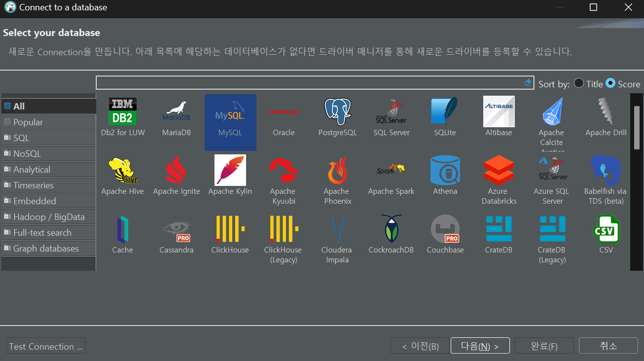Select the Analytical category

[x=49, y=169]
